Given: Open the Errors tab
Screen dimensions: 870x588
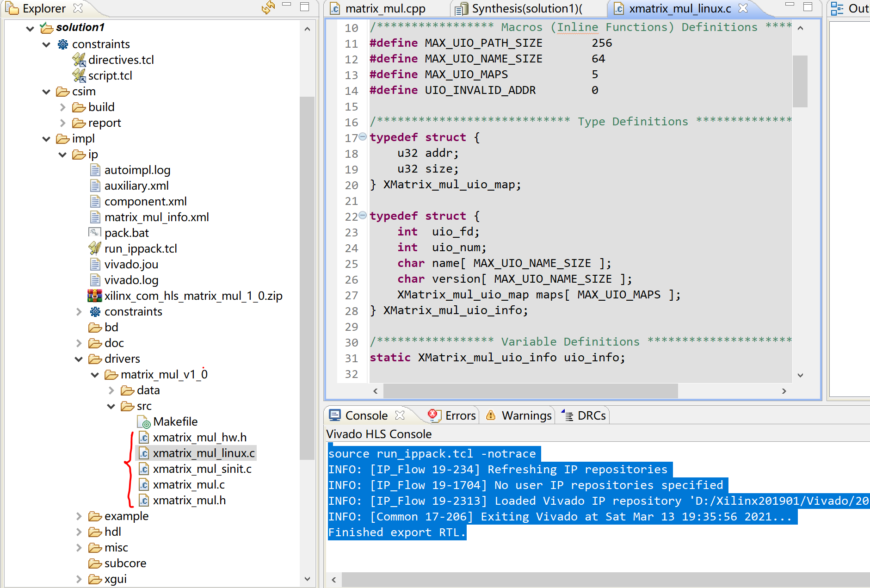Looking at the screenshot, I should pos(452,415).
